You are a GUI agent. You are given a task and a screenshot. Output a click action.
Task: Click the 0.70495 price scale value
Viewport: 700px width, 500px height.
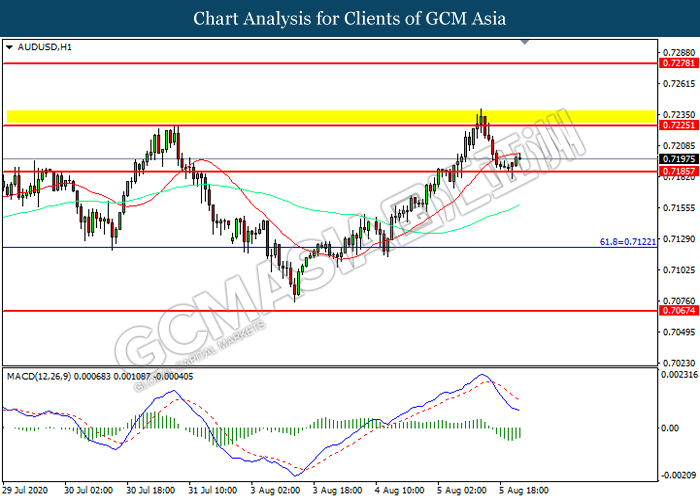click(679, 332)
